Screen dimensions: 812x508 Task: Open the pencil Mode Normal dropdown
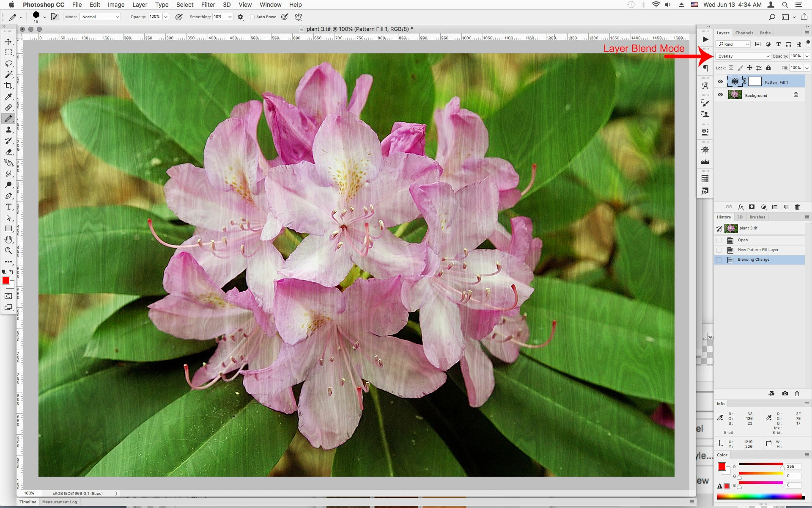(100, 17)
